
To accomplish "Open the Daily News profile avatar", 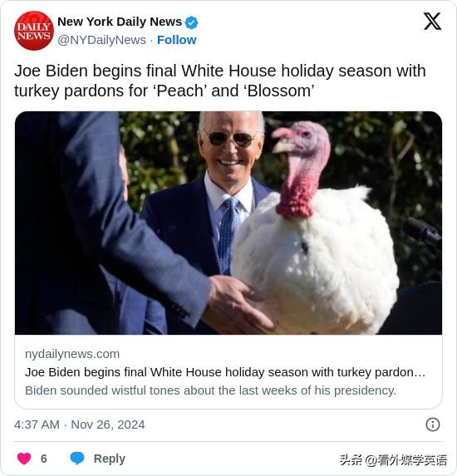I will point(34,31).
